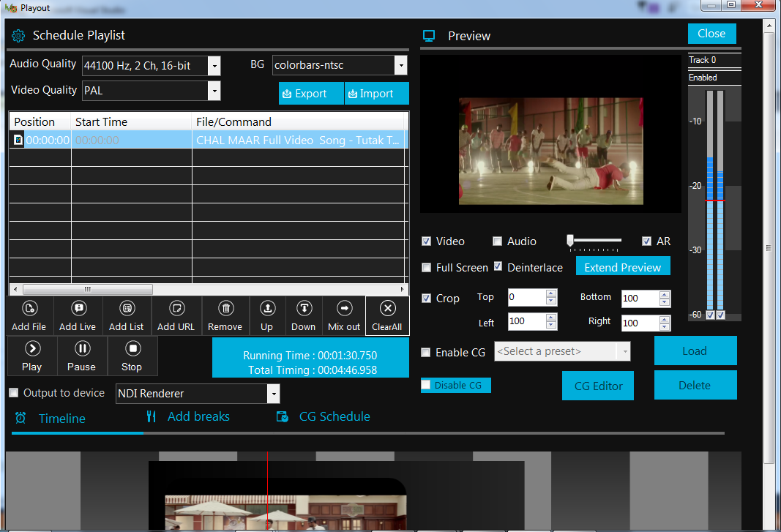Open the Add List icon button
Viewport: 781px width, 532px height.
[x=127, y=316]
